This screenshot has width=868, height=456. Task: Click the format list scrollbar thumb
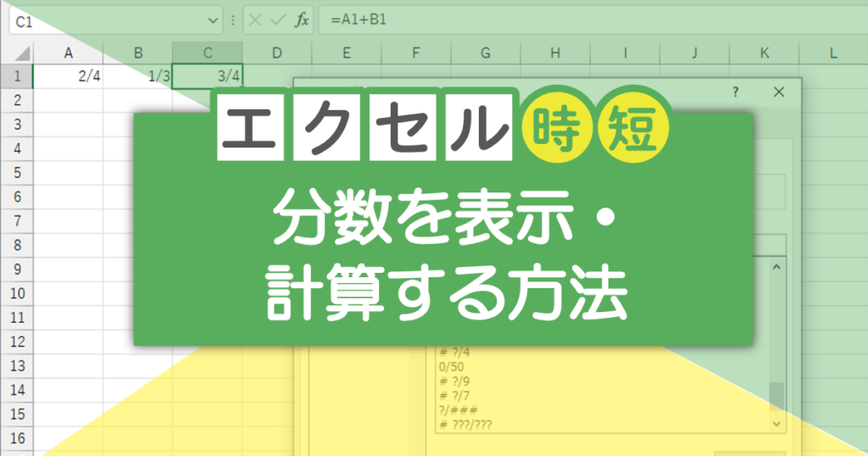(x=776, y=396)
